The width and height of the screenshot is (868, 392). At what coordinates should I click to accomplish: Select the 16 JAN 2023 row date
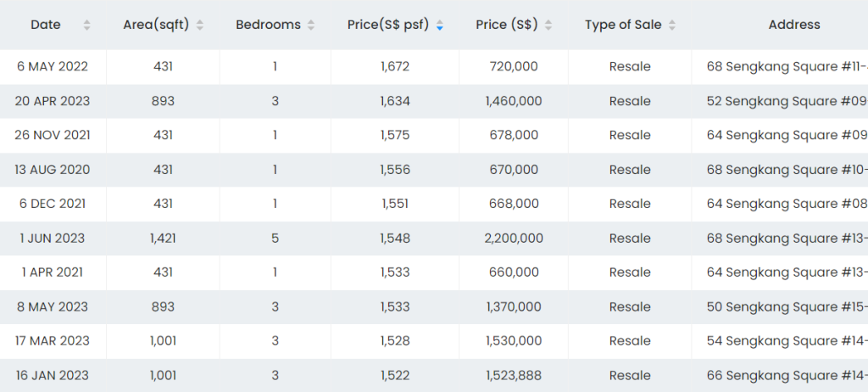(53, 375)
